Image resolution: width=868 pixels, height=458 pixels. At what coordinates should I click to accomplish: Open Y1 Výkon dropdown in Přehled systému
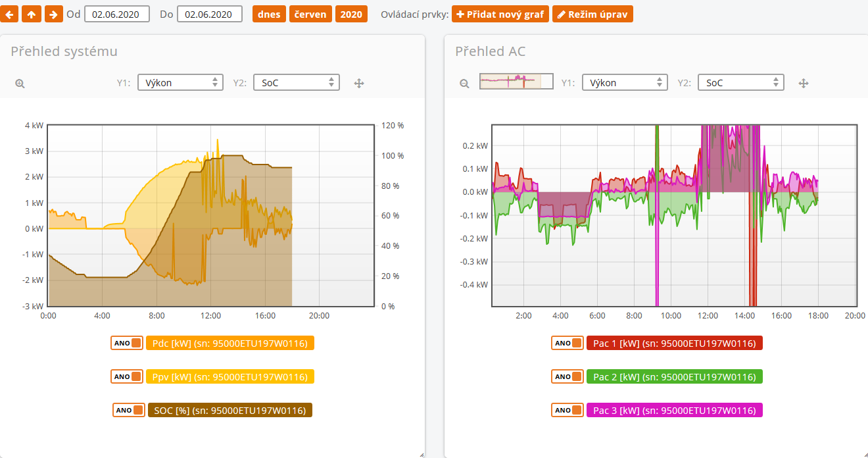(179, 83)
